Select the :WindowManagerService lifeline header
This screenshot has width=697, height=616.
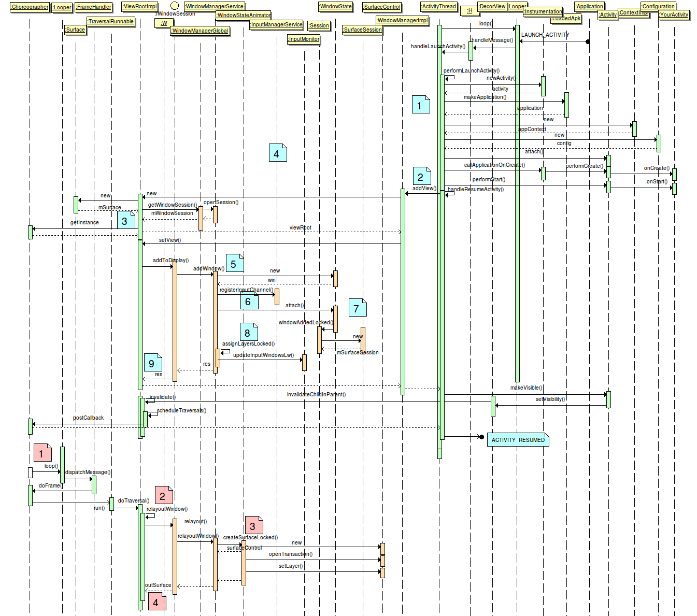pyautogui.click(x=215, y=7)
